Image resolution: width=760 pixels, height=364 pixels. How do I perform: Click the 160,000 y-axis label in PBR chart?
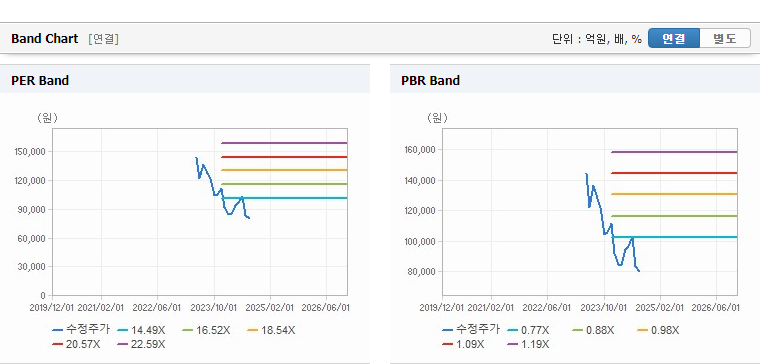click(x=421, y=150)
